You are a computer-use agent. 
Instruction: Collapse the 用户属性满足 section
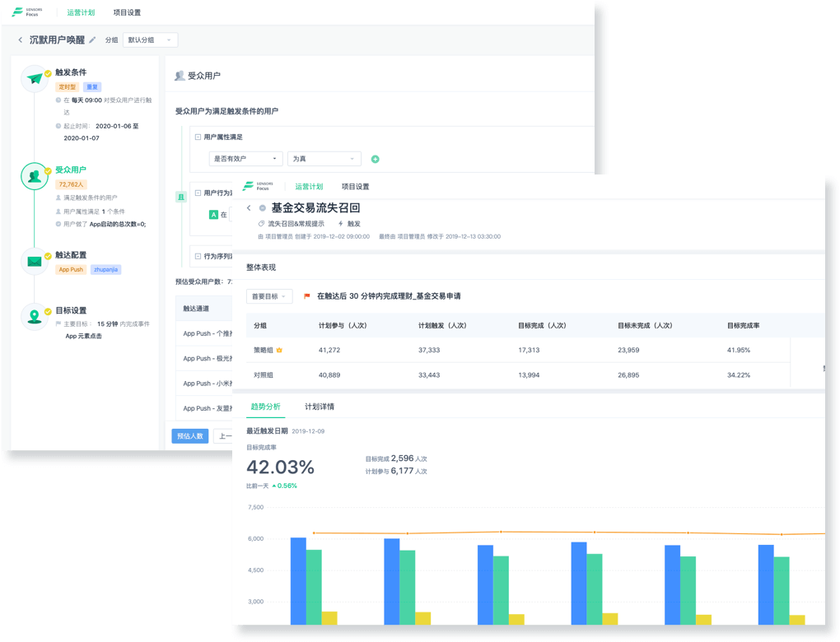(x=198, y=137)
